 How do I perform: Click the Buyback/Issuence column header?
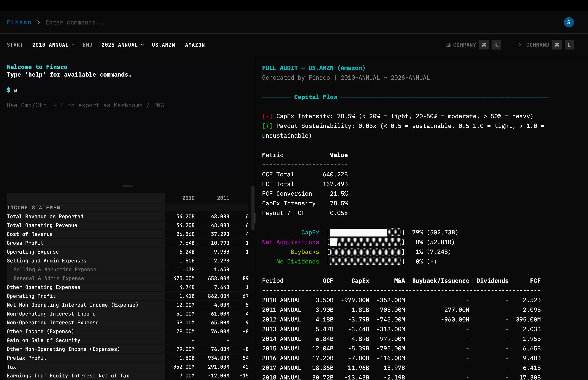440,280
